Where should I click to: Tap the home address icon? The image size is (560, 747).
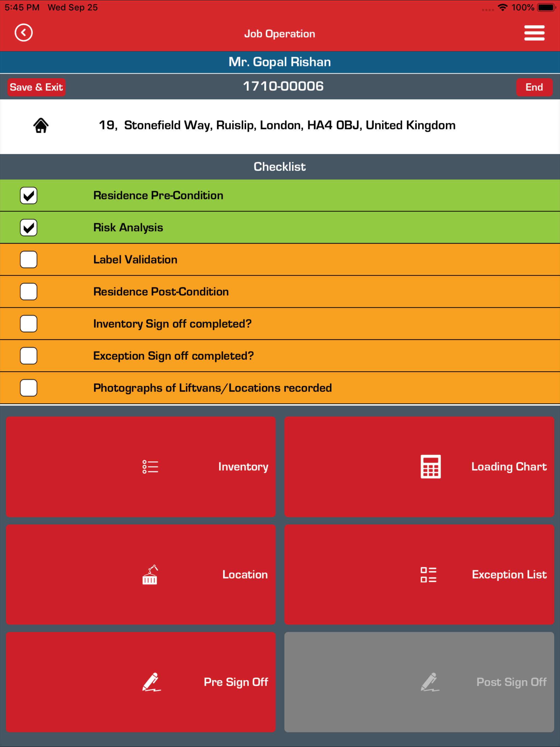41,126
